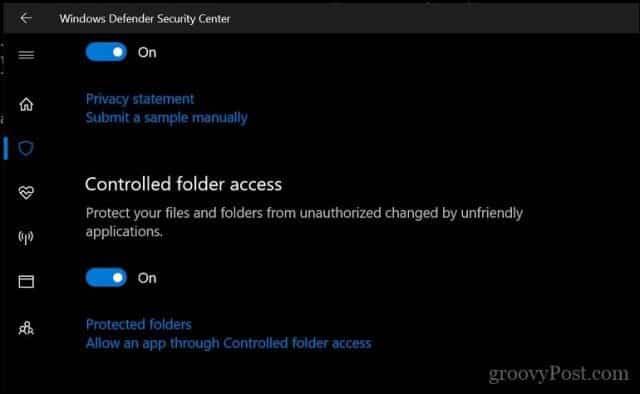The image size is (640, 394).
Task: Go back using the arrow in title bar
Action: (26, 18)
